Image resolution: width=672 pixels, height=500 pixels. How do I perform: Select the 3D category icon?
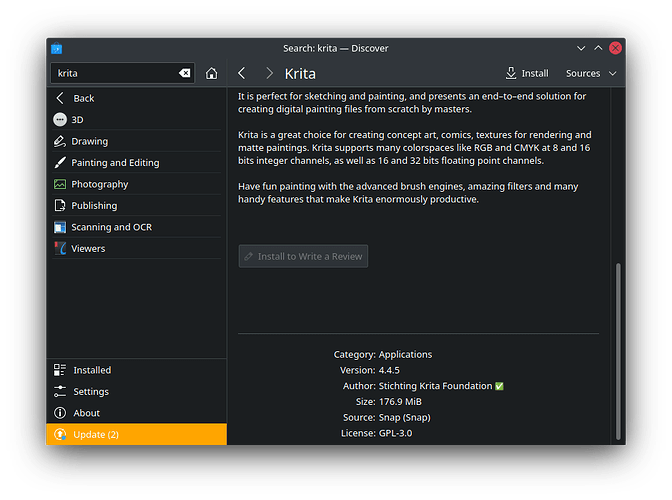pos(60,120)
